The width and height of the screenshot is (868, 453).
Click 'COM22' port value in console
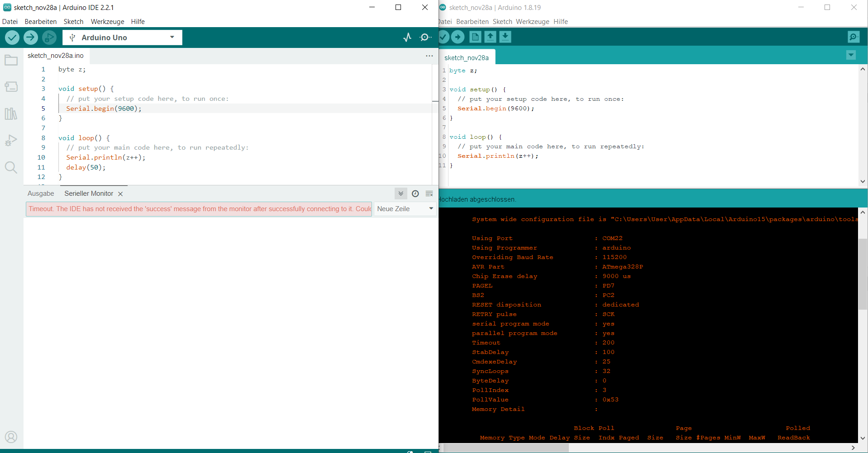(x=612, y=238)
